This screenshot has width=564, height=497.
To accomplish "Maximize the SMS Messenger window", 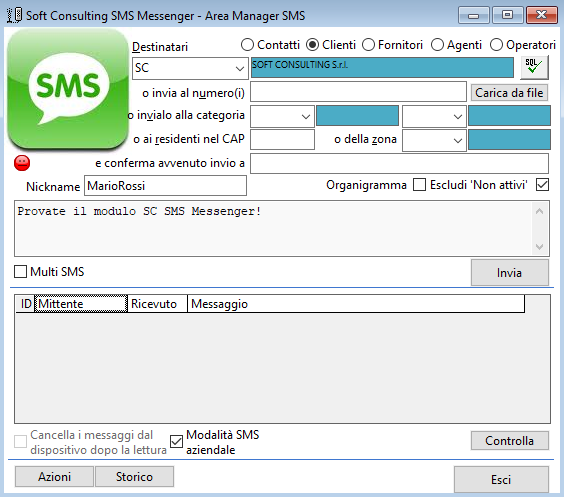I will 508,15.
